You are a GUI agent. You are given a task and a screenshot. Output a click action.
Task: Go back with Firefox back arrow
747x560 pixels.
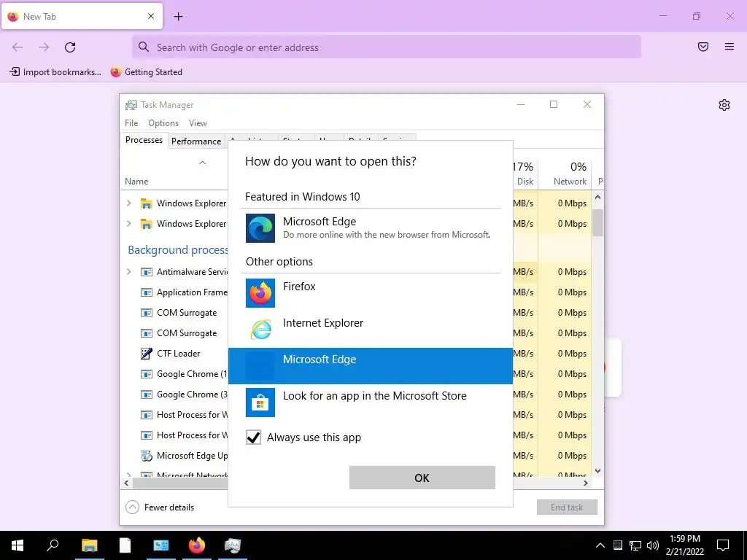pyautogui.click(x=18, y=47)
